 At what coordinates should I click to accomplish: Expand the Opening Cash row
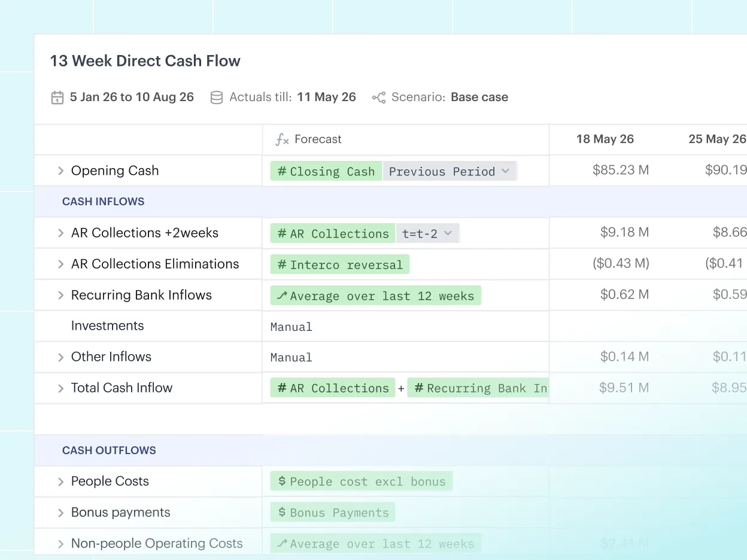click(60, 171)
